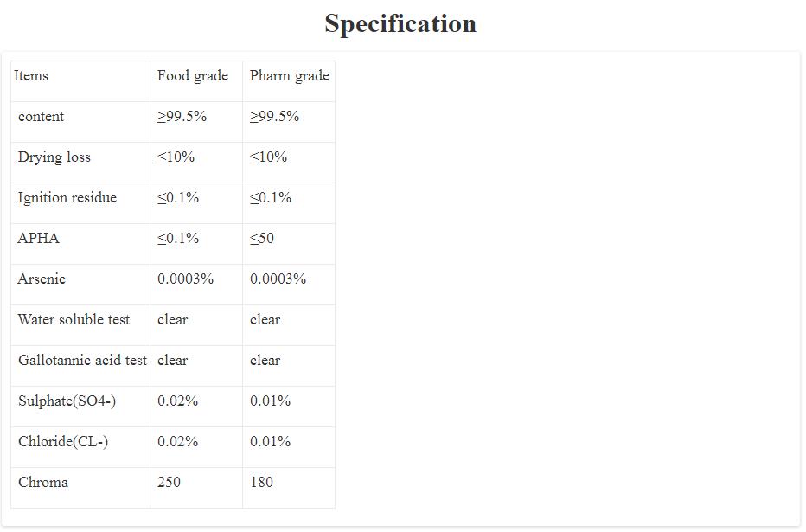Screen dimensions: 806x532
Task: Select Food grade Chroma value 250
Action: pos(170,482)
